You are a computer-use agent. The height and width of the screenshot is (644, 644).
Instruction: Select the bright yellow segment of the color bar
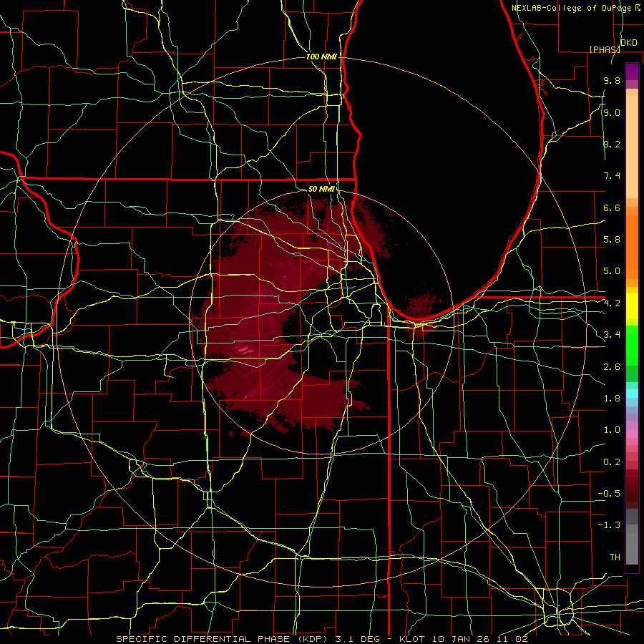click(632, 306)
